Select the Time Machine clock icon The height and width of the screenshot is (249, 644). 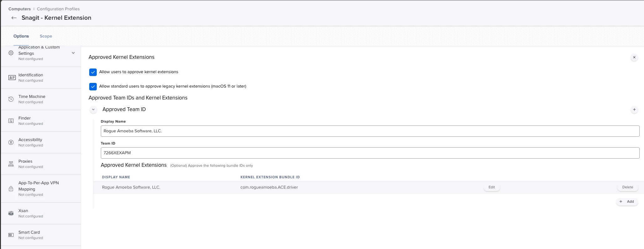(11, 99)
